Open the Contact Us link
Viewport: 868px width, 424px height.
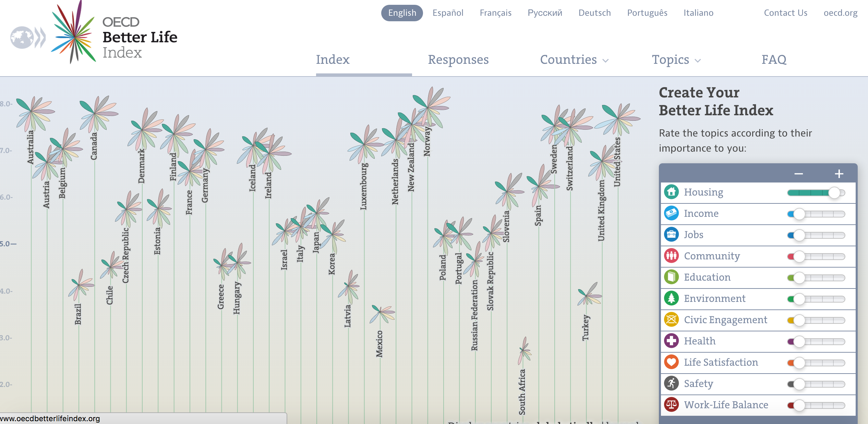point(785,13)
